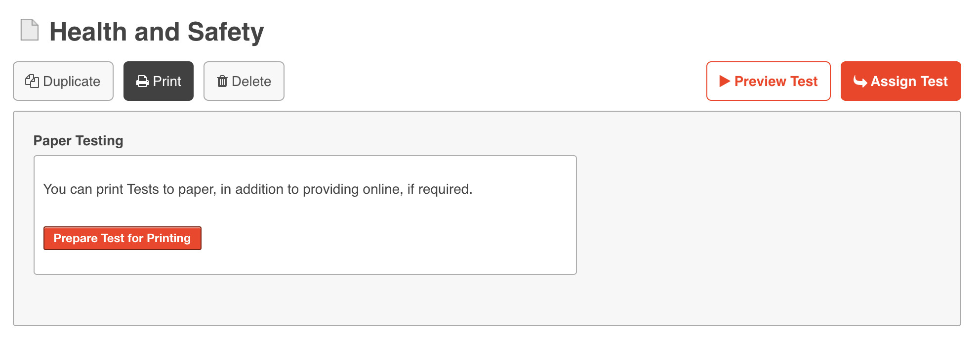Click the curved arrow icon in Assign Test
980x342 pixels.
860,82
